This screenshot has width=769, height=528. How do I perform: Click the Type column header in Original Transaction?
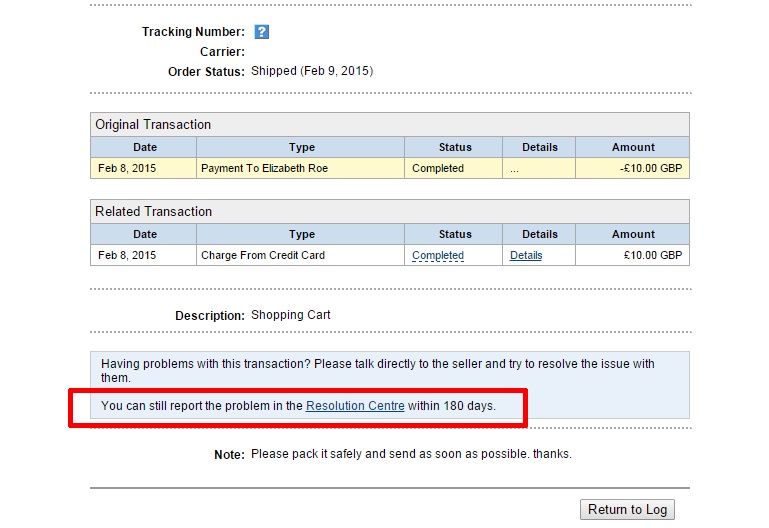(x=301, y=147)
